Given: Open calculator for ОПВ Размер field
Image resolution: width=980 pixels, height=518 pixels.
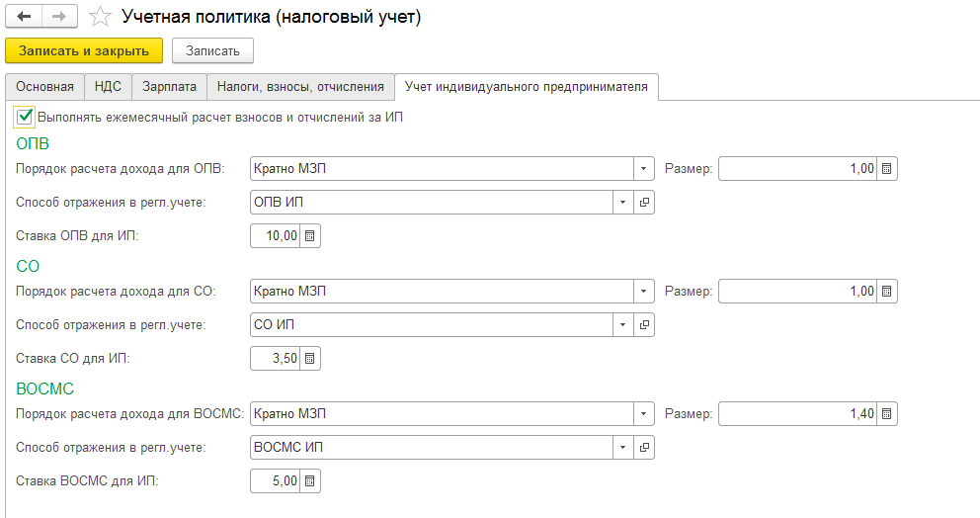Looking at the screenshot, I should click(886, 169).
